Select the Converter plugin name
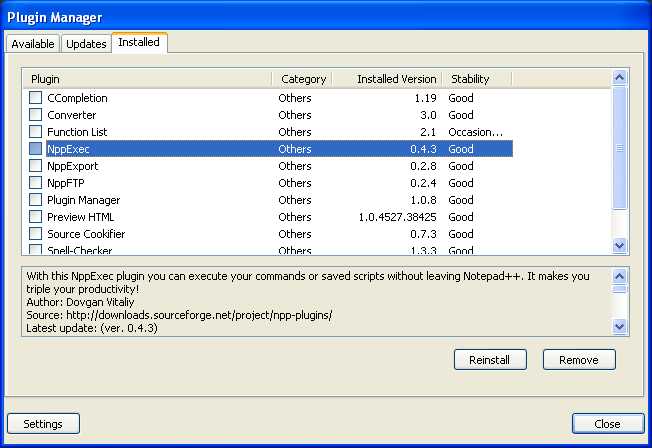This screenshot has height=448, width=652. point(72,115)
